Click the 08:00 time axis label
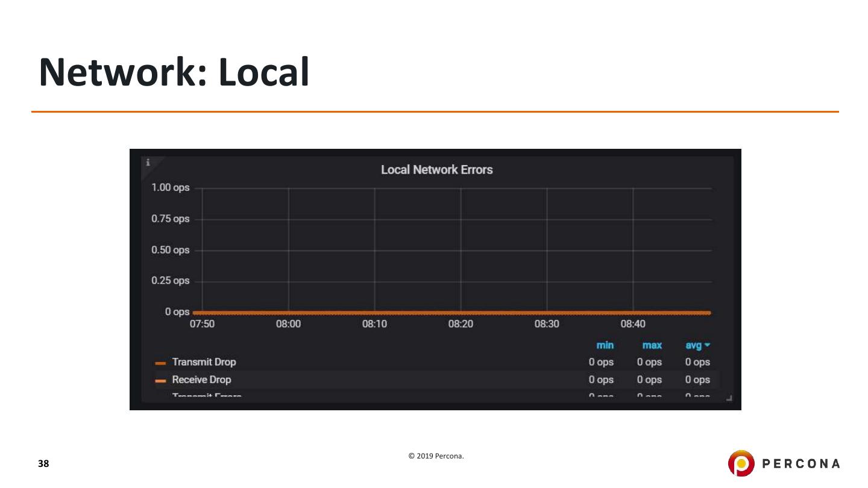The width and height of the screenshot is (868, 488). point(288,324)
